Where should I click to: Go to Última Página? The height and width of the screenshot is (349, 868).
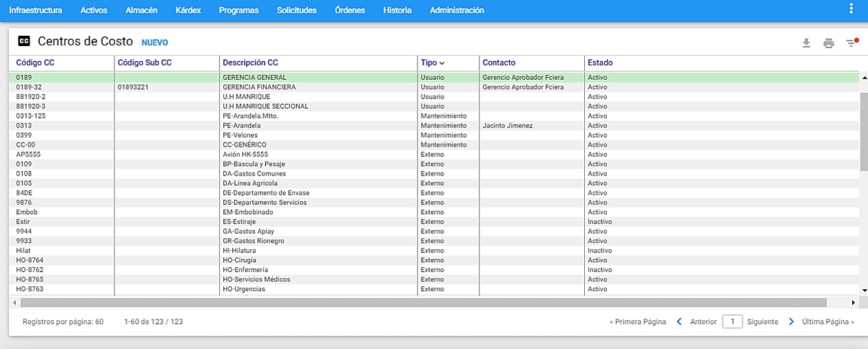[x=828, y=321]
